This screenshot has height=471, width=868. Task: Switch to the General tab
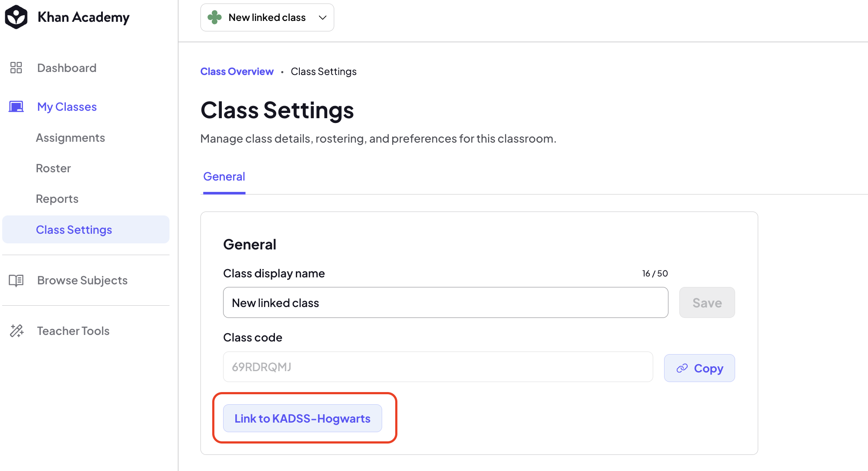(x=224, y=177)
